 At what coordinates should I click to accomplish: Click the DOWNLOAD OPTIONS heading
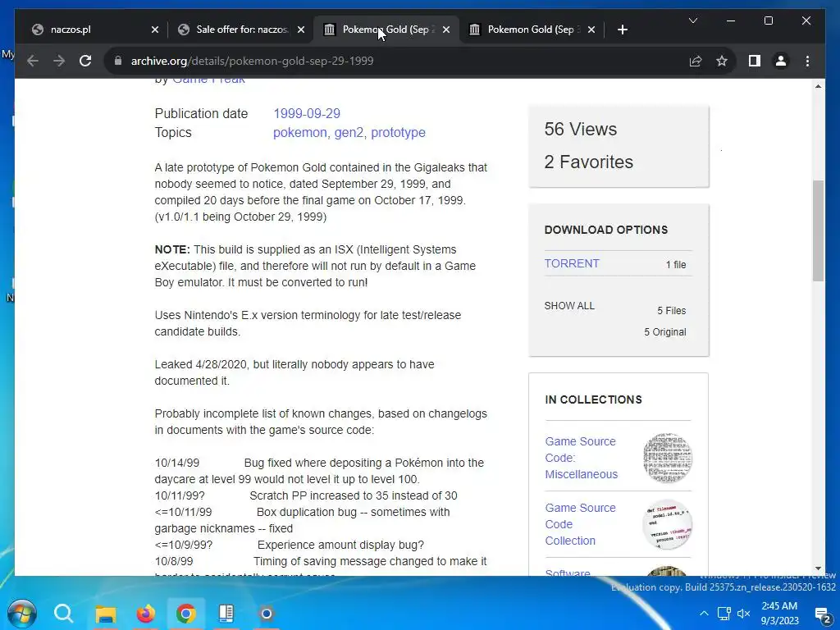[606, 230]
